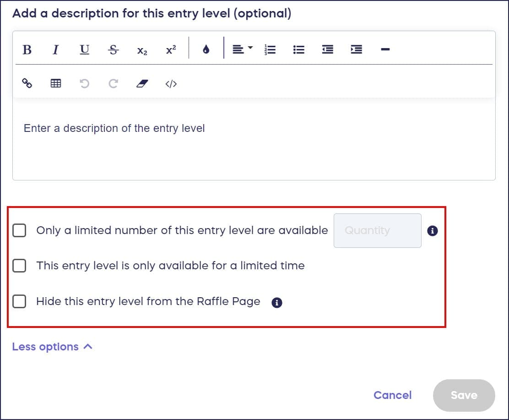
Task: Insert a table into the description
Action: tap(56, 83)
